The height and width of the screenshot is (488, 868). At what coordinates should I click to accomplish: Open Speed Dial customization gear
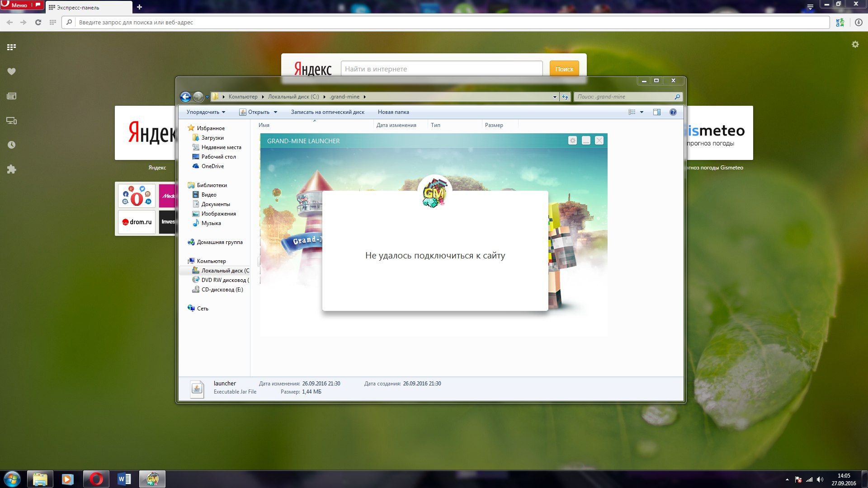click(x=855, y=44)
